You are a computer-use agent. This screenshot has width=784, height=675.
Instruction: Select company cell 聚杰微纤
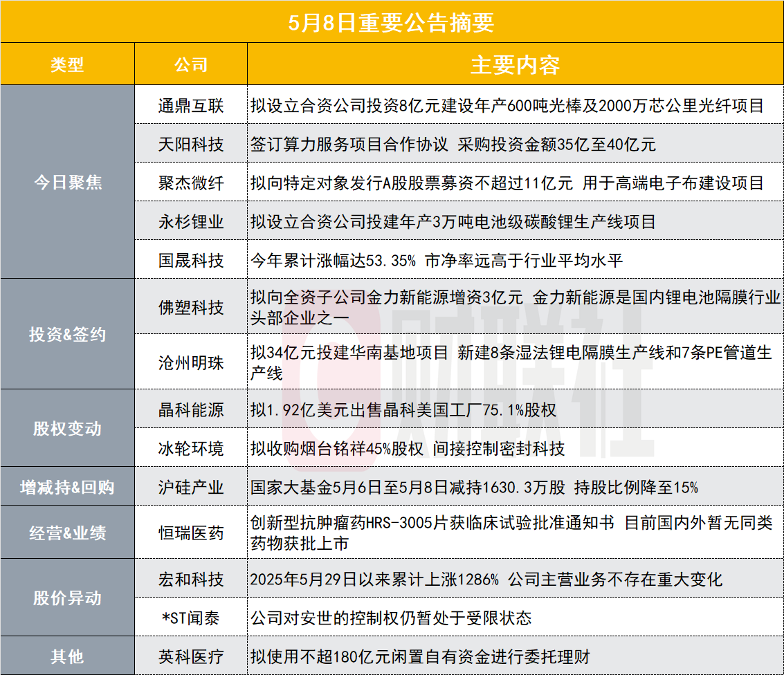click(191, 183)
